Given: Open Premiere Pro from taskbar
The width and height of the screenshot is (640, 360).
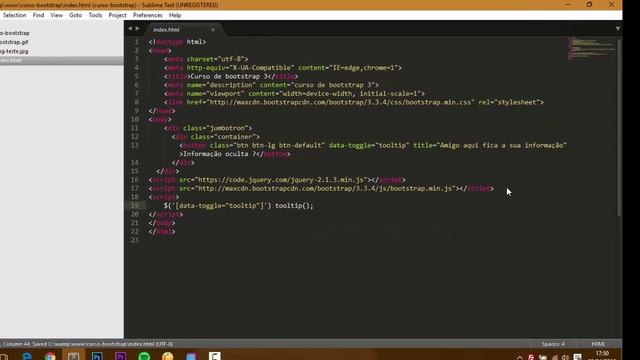Looking at the screenshot, I should (x=120, y=356).
